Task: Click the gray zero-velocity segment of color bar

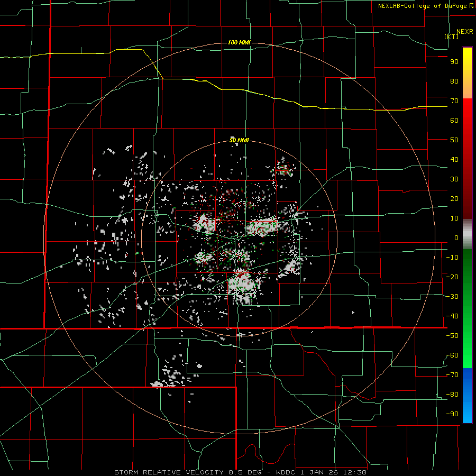Action: [x=467, y=234]
